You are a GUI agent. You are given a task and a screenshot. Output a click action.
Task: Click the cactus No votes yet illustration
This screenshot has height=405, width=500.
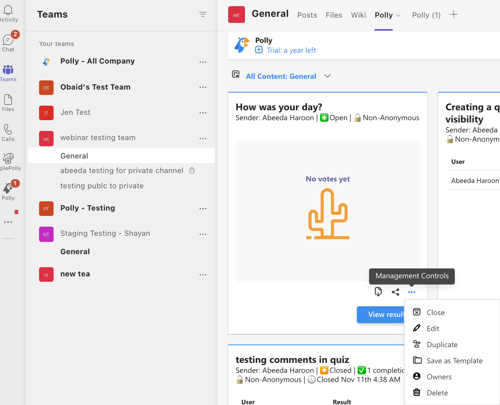click(328, 214)
